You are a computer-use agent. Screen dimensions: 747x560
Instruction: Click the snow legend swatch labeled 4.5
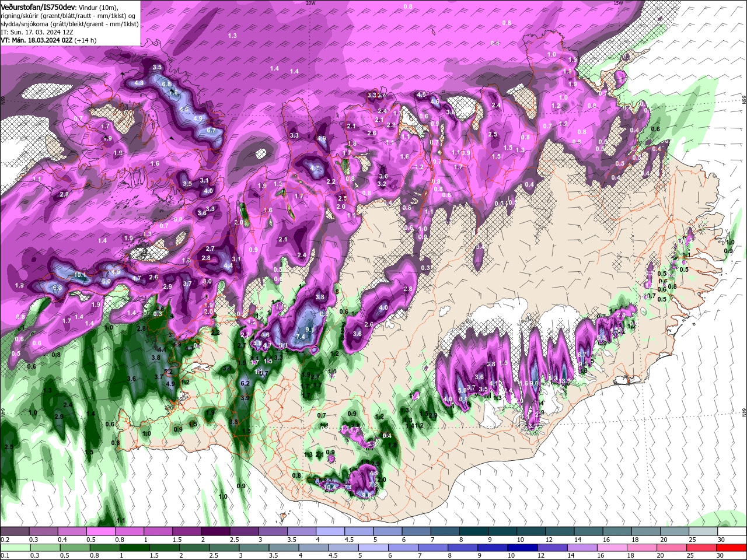359,531
